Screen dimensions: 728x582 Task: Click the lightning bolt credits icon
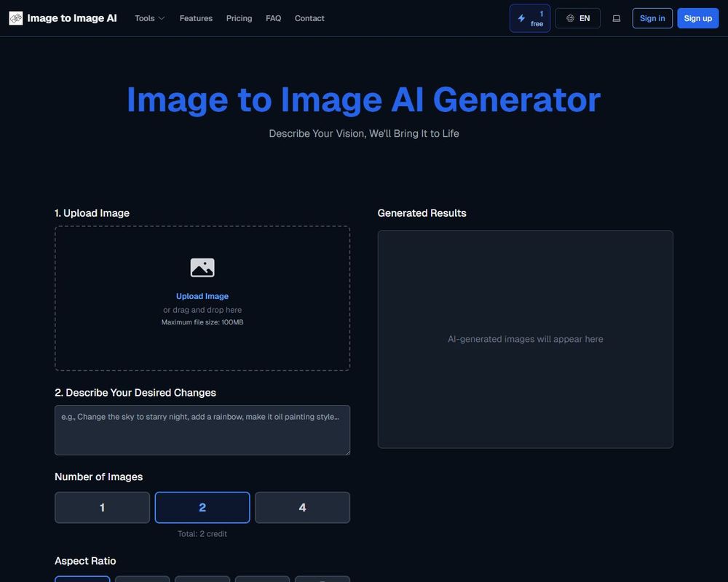[521, 18]
